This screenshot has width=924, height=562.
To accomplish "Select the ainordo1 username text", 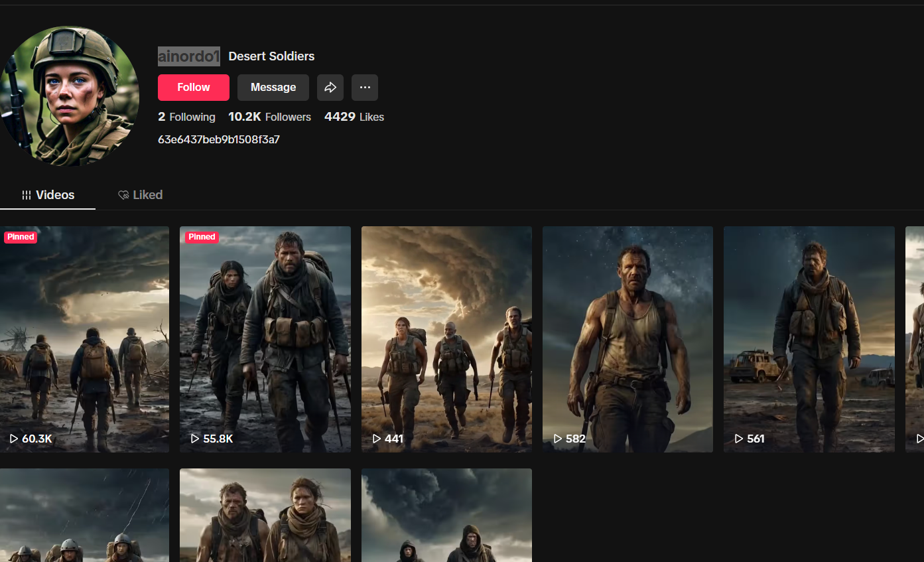I will (x=188, y=56).
